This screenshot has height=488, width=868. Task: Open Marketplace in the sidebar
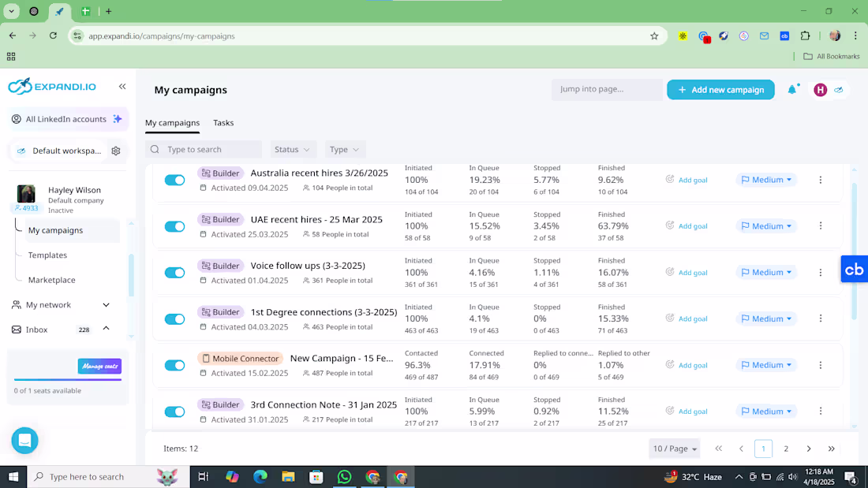[51, 280]
